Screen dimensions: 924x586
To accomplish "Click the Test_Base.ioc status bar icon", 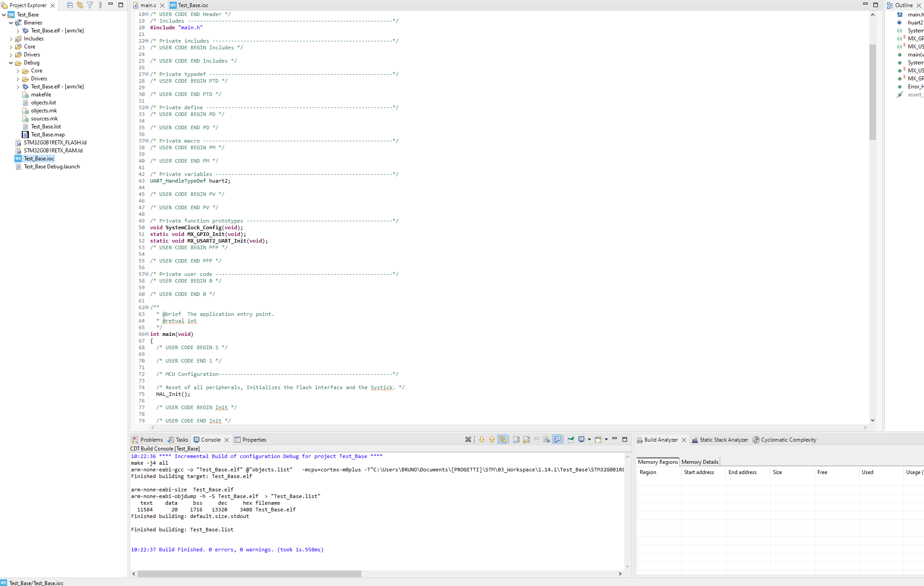I will point(4,583).
